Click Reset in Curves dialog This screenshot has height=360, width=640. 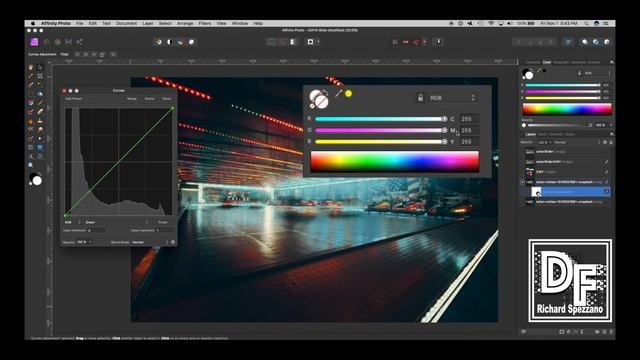coord(167,99)
